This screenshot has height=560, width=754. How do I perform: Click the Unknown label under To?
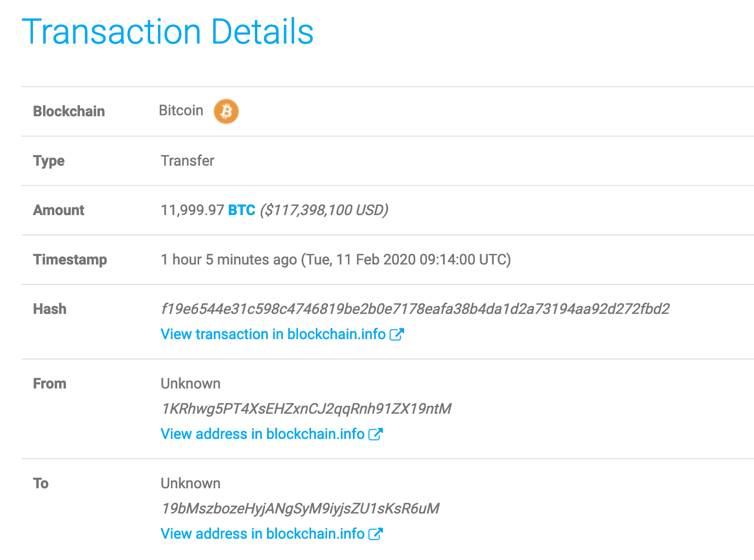pyautogui.click(x=190, y=483)
